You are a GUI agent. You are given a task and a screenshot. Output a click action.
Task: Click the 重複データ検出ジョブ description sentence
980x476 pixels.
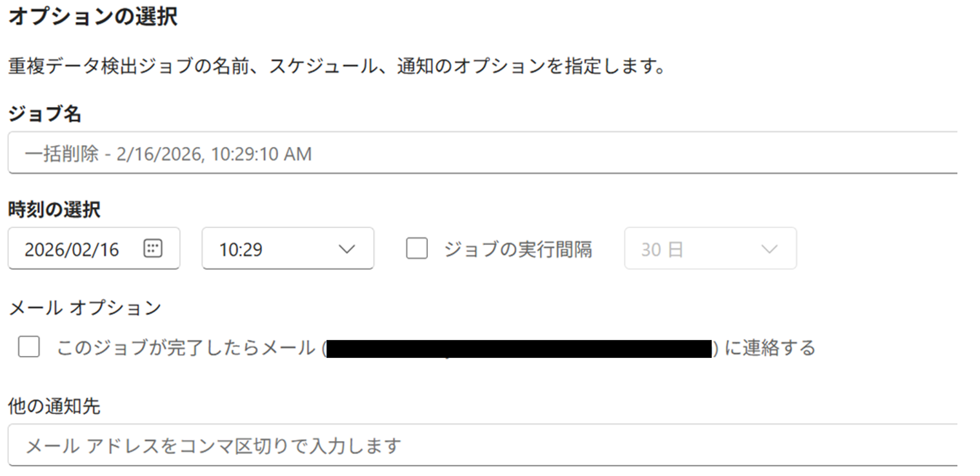(x=335, y=66)
